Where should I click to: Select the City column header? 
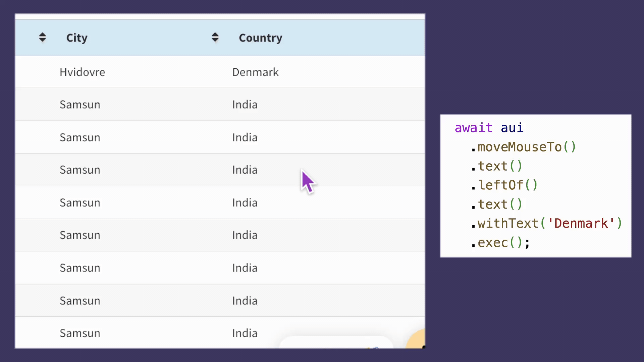pyautogui.click(x=77, y=38)
